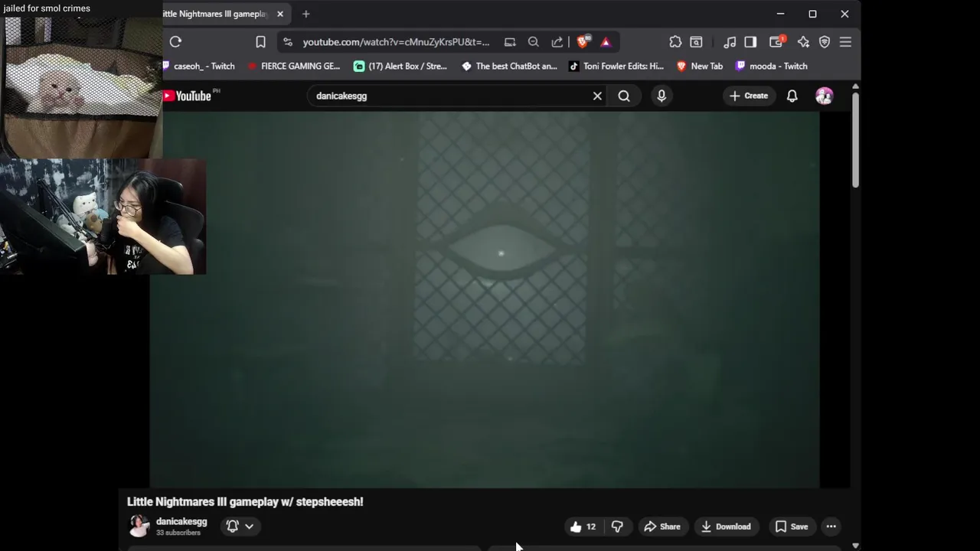Open the Brave VPN shield icon
The width and height of the screenshot is (980, 551).
coord(825,42)
